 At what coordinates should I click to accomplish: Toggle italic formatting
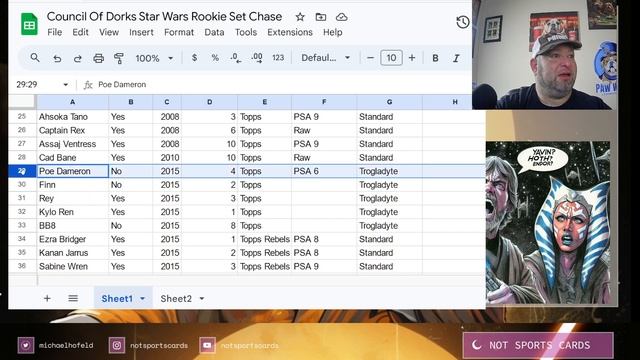456,58
